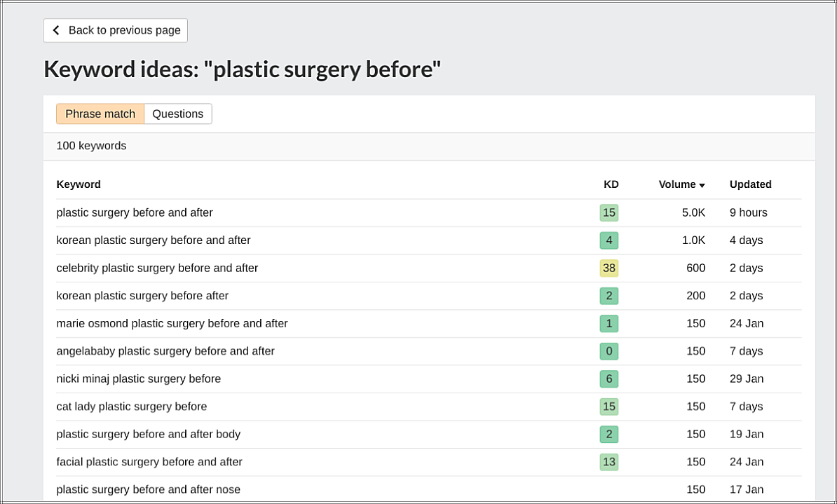The image size is (837, 504).
Task: Open keyword cat lady plastic surgery before
Action: point(132,407)
